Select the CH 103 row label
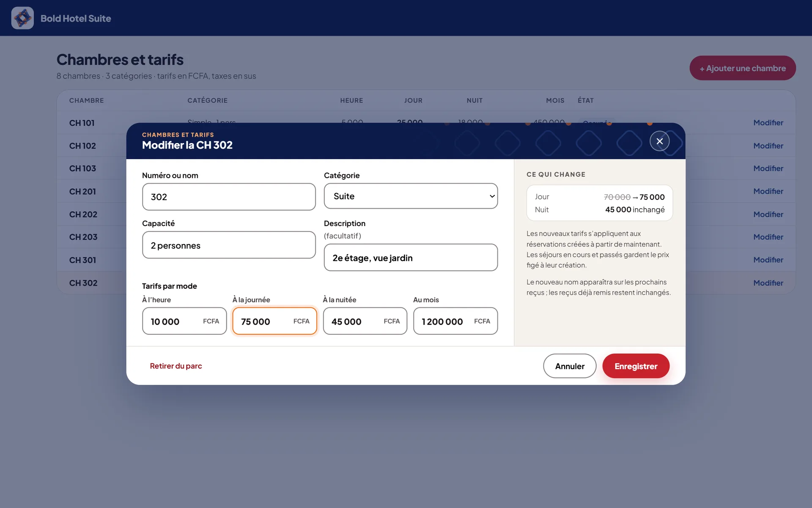Screen dimensions: 812x508 [82, 168]
